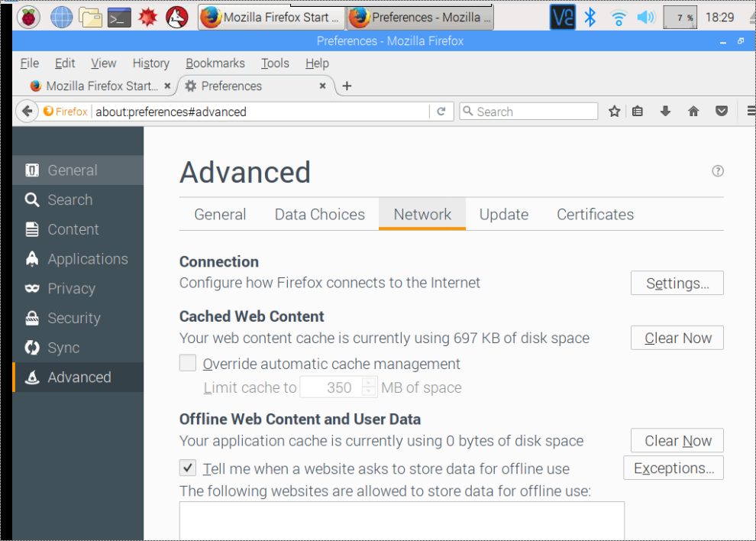This screenshot has height=541, width=756.
Task: Save page to Pocket
Action: 721,111
